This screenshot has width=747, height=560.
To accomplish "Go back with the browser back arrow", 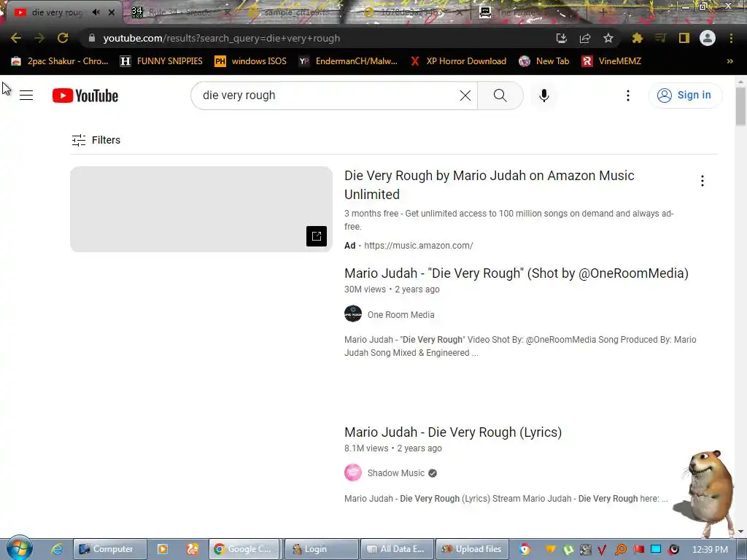I will [x=16, y=38].
